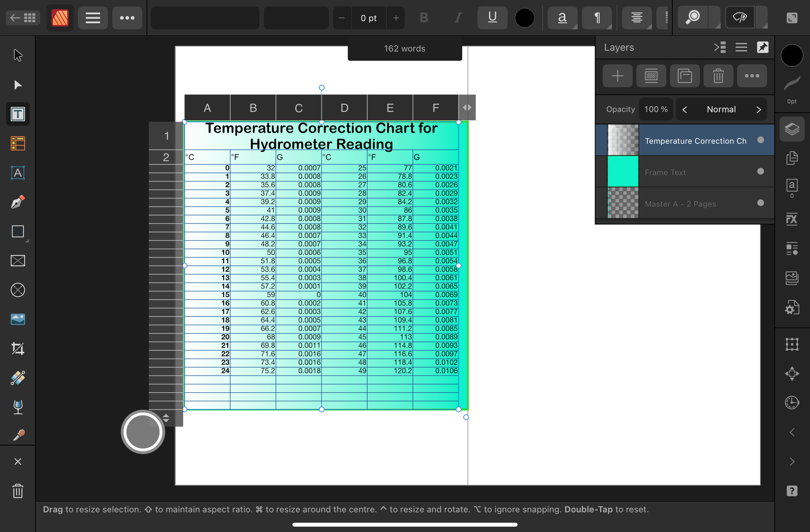Increase font size with plus stepper
Screen dimensions: 810x532
[396, 18]
